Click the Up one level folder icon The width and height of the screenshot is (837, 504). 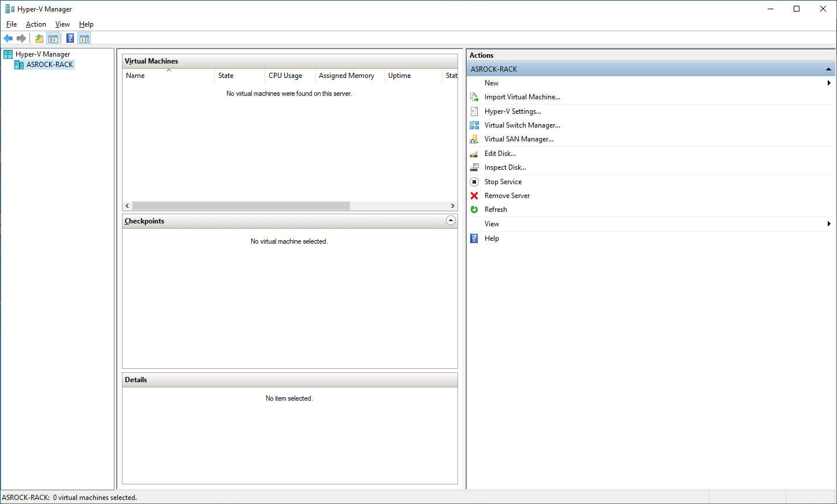point(39,39)
